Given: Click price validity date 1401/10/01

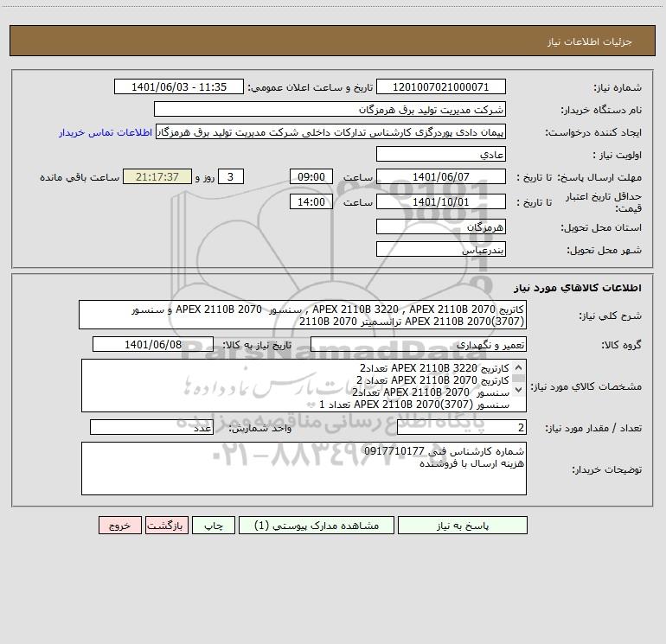Looking at the screenshot, I should tap(441, 202).
